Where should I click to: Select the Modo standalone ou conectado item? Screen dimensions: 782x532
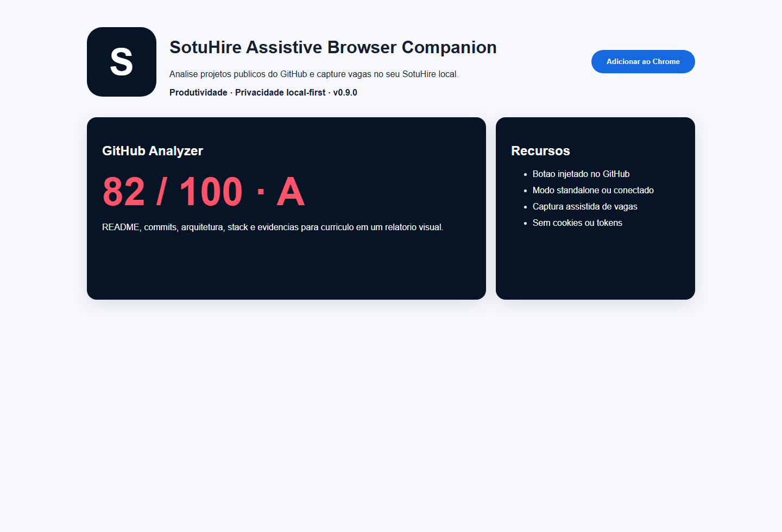click(x=593, y=190)
